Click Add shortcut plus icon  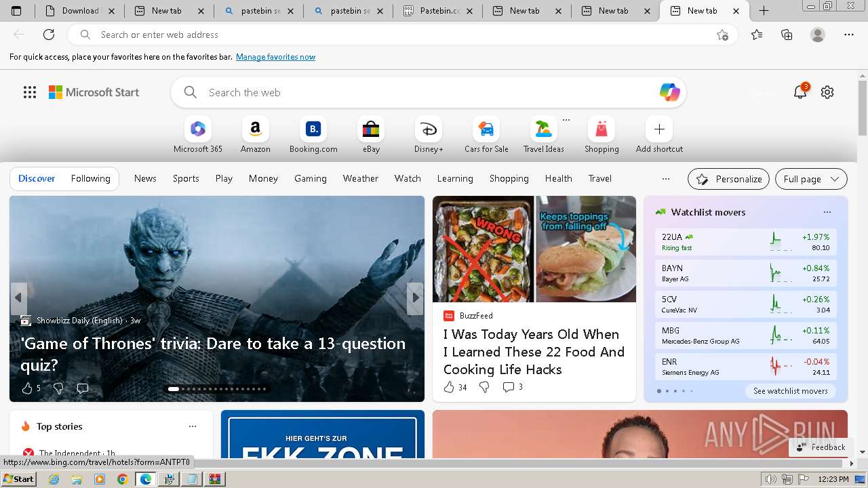coord(659,129)
